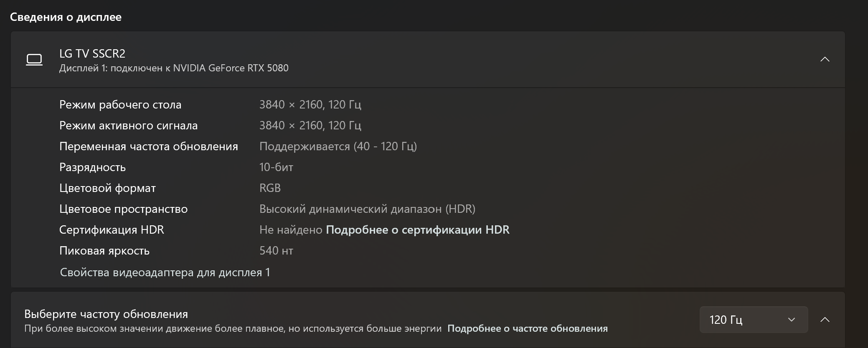This screenshot has width=868, height=348.
Task: Click the "Поддерживается (40 - 120 Гц)" value
Action: tap(338, 146)
